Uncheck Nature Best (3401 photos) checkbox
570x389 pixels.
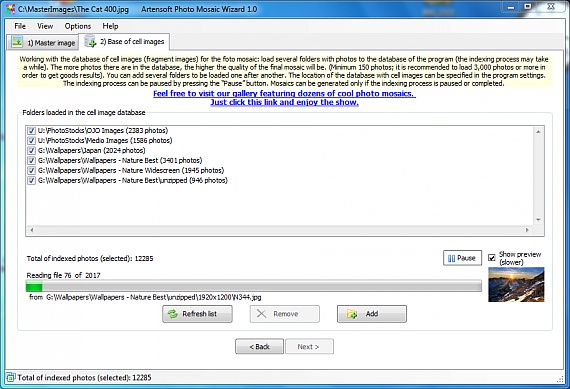point(32,160)
